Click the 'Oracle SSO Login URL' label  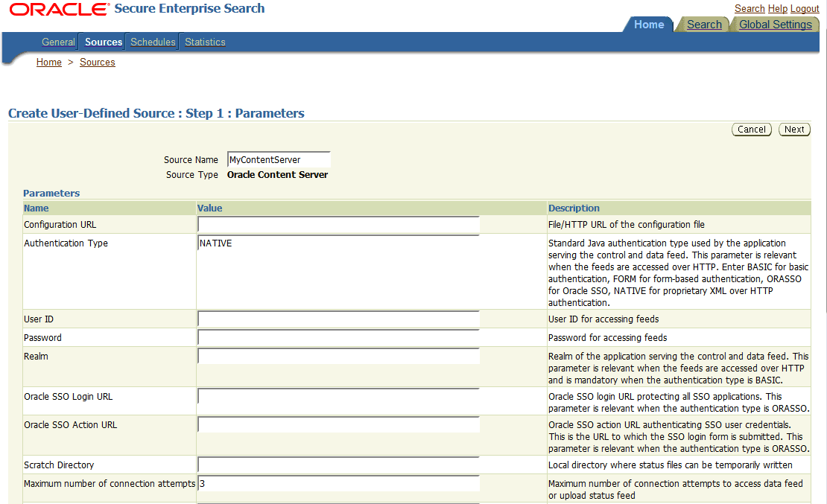[68, 397]
